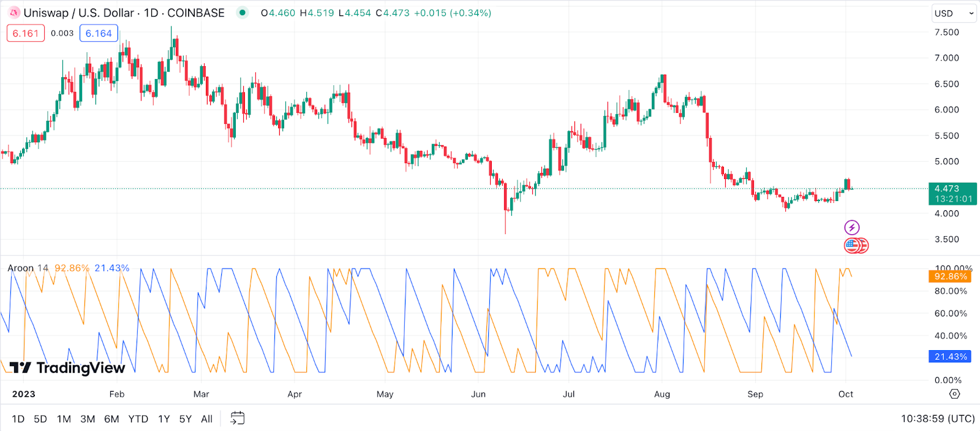Select the 6M time range
The height and width of the screenshot is (431, 980).
pos(111,419)
